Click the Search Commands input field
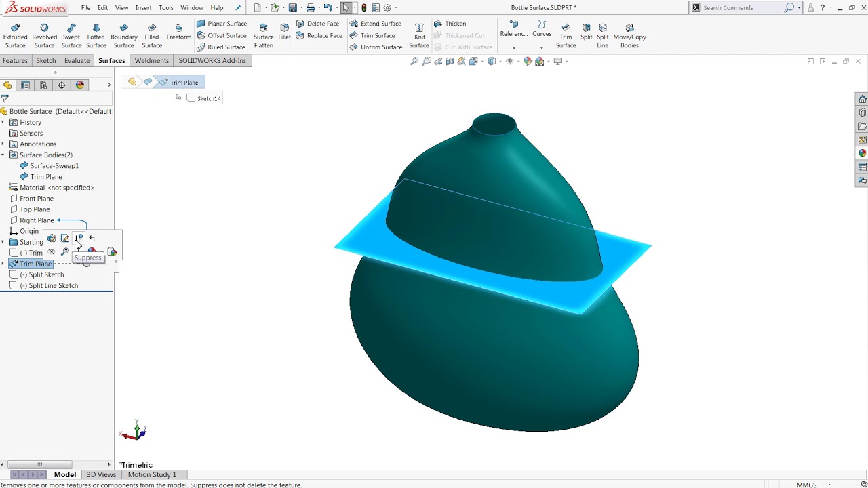 click(742, 7)
